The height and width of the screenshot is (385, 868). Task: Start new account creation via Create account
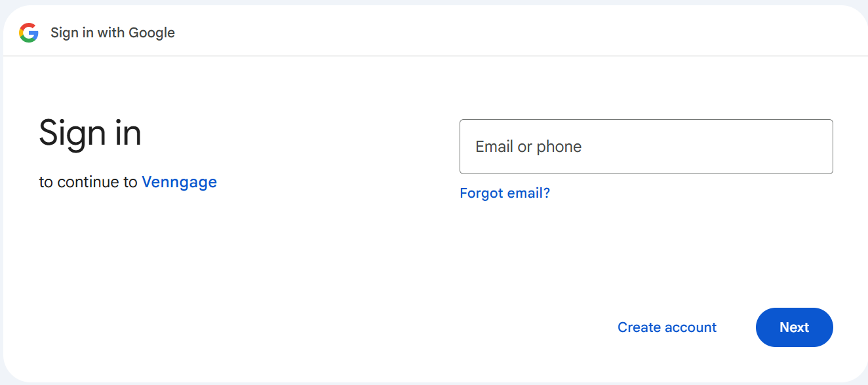667,327
